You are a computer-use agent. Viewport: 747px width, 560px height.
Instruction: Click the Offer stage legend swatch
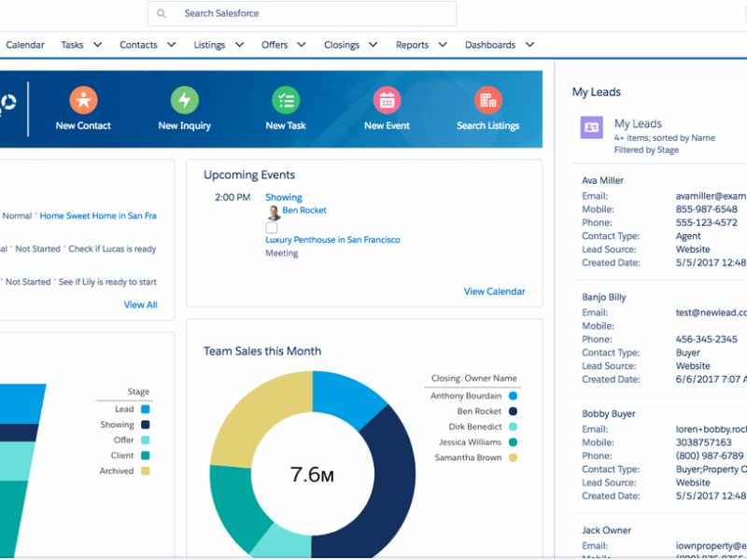146,440
